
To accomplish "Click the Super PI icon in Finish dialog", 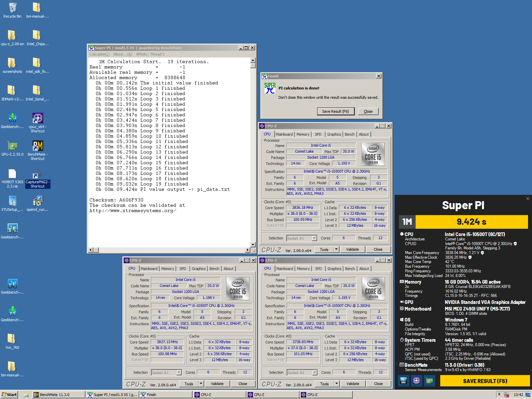I will 270,88.
